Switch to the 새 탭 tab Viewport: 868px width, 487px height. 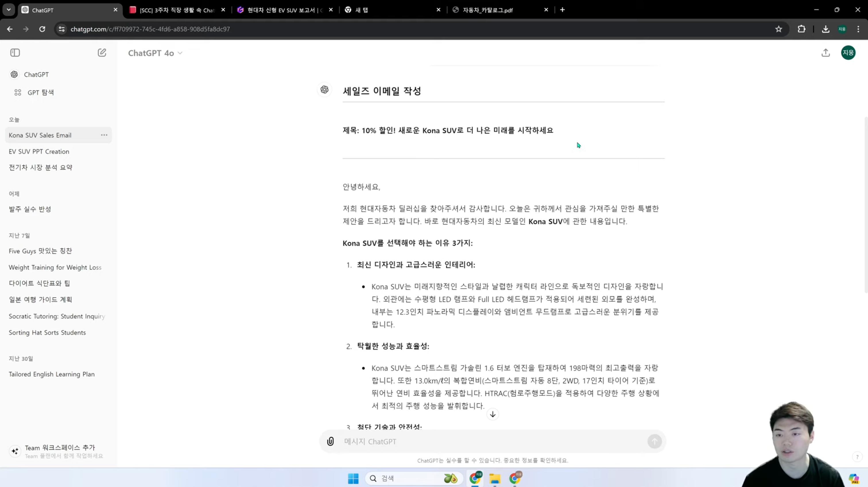click(393, 10)
